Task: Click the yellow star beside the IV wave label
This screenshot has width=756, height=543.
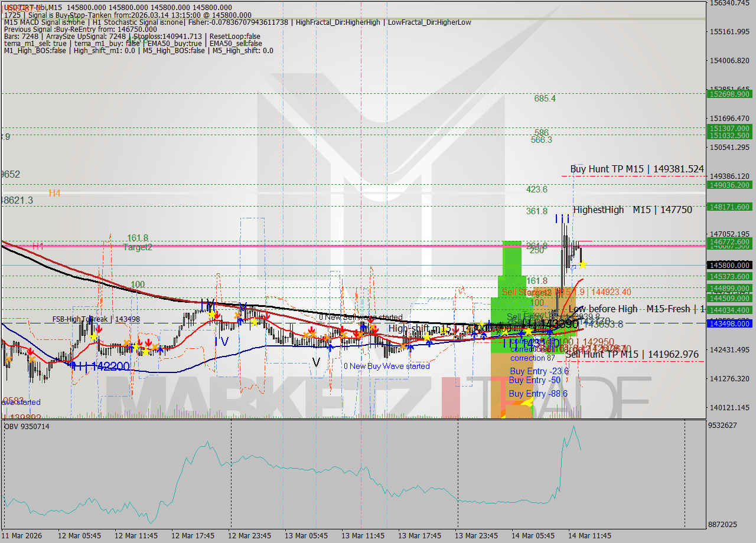Action: tap(211, 316)
